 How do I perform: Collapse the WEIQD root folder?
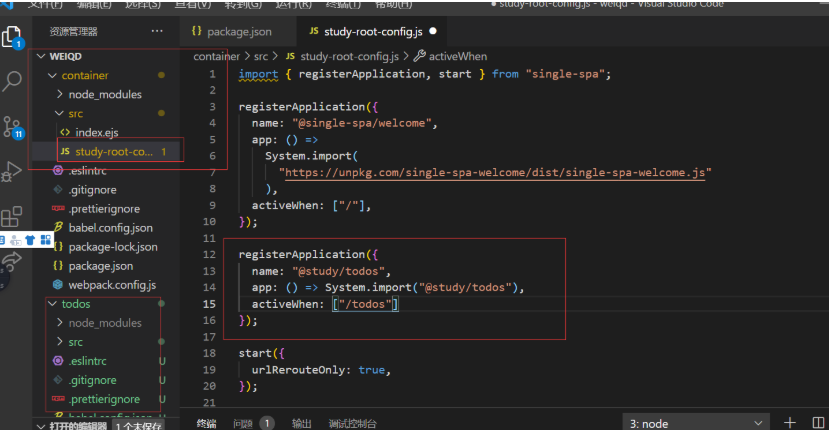(41, 56)
